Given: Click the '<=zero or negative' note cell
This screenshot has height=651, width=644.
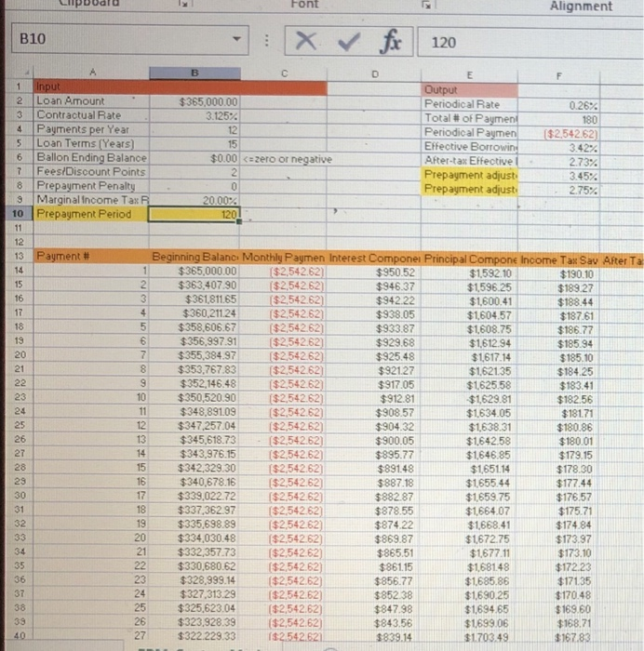Looking at the screenshot, I should point(287,159).
